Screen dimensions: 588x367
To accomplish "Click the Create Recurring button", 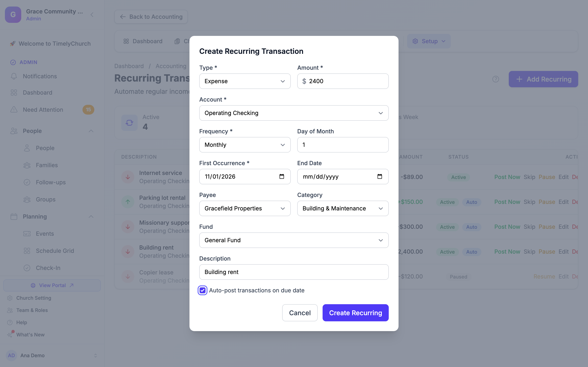I will pos(355,313).
